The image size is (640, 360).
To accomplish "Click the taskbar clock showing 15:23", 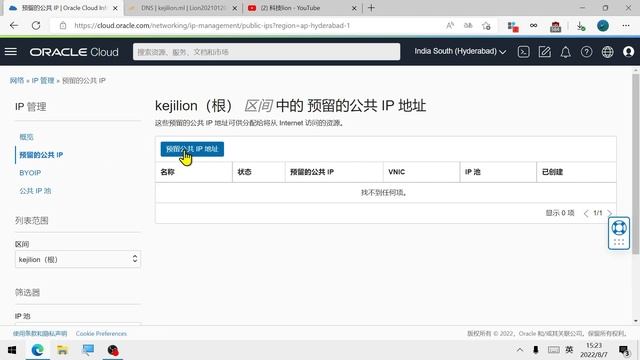I will (x=594, y=350).
